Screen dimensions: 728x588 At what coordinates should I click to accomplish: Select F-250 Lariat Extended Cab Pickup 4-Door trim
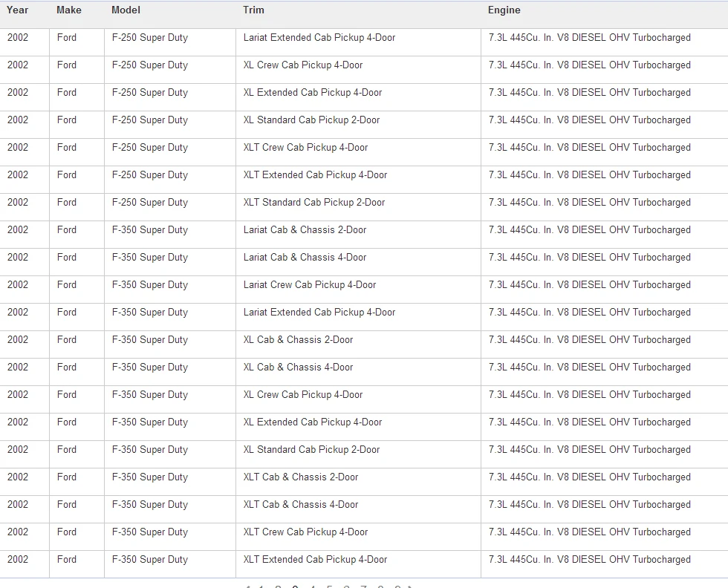(319, 38)
